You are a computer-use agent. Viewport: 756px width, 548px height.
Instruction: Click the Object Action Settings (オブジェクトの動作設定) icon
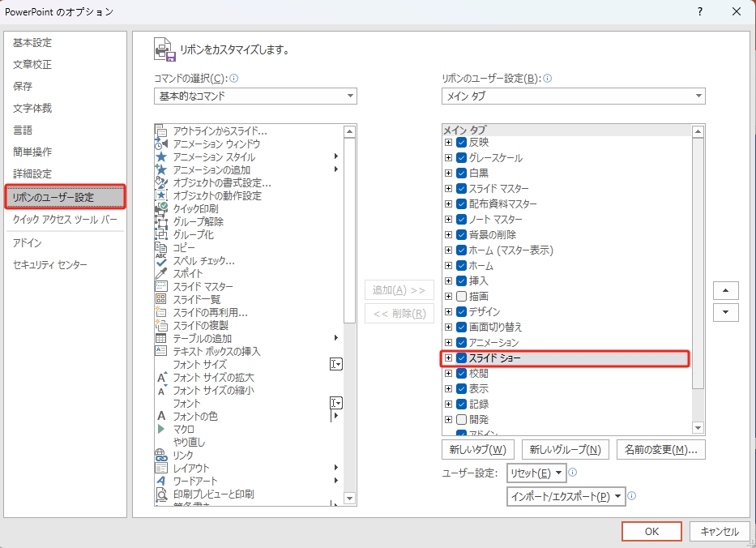(161, 196)
